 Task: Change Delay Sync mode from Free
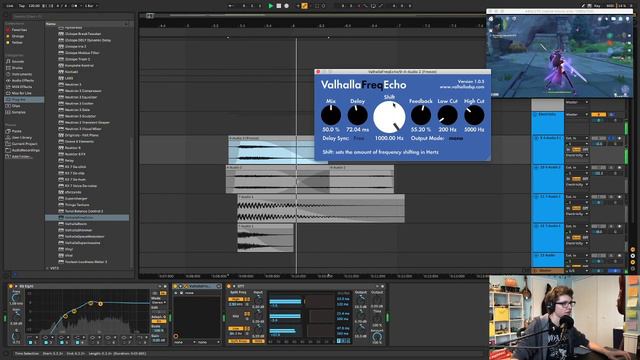[359, 138]
